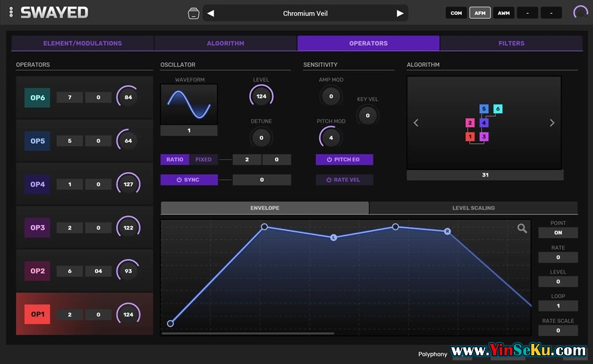Click the sine waveform display

click(x=189, y=104)
